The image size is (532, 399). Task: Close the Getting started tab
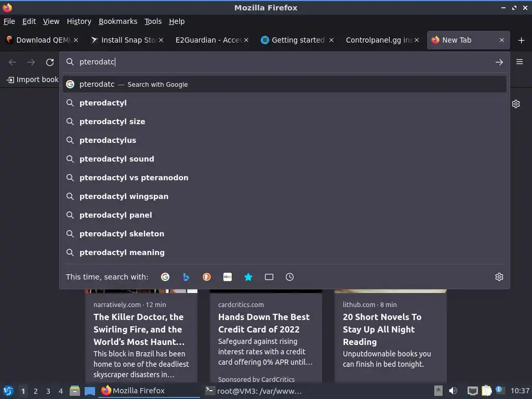pos(331,40)
